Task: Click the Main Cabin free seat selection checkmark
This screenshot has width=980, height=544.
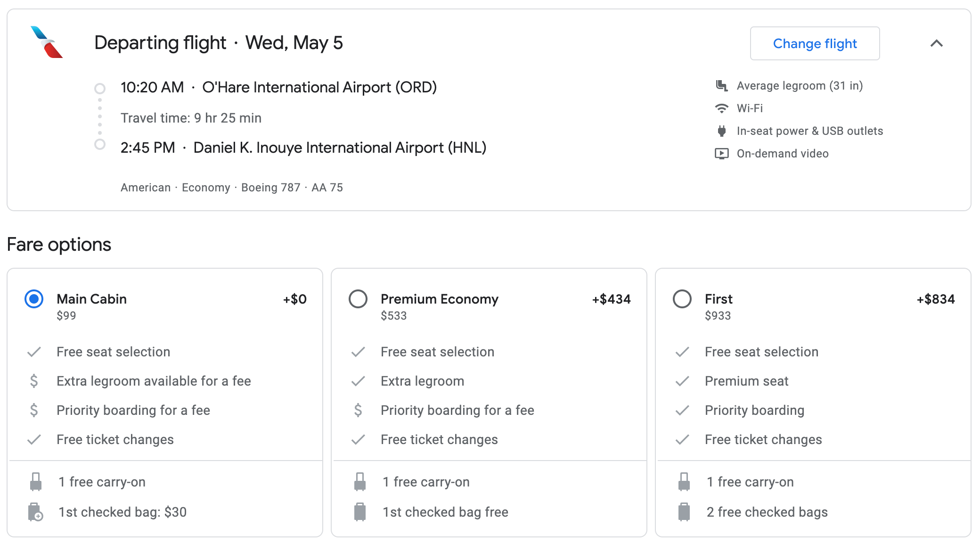Action: point(34,352)
